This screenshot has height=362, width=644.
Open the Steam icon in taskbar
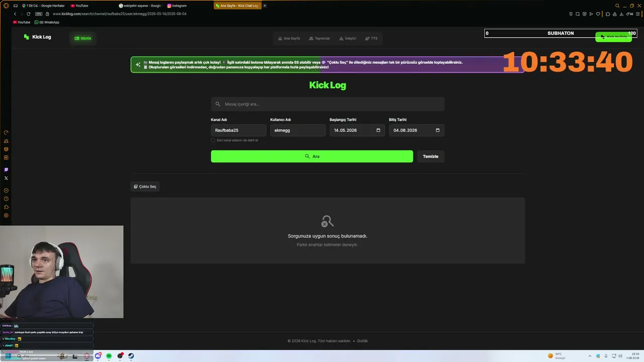(x=131, y=356)
